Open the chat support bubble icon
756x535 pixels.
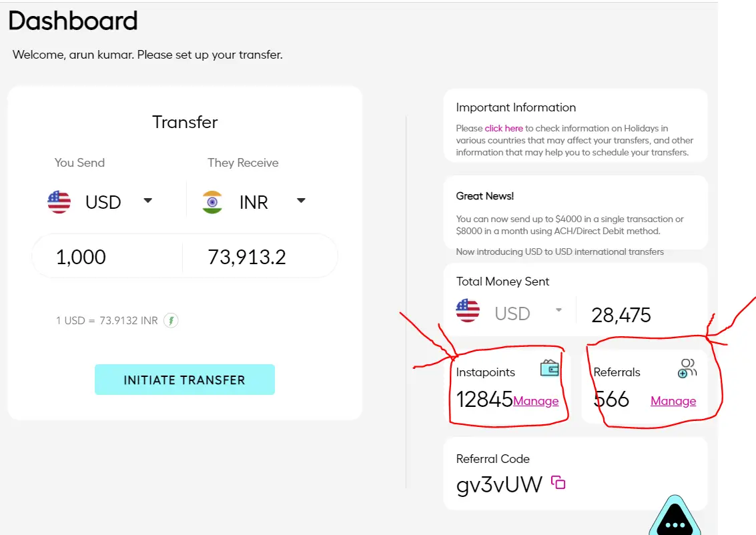point(675,517)
